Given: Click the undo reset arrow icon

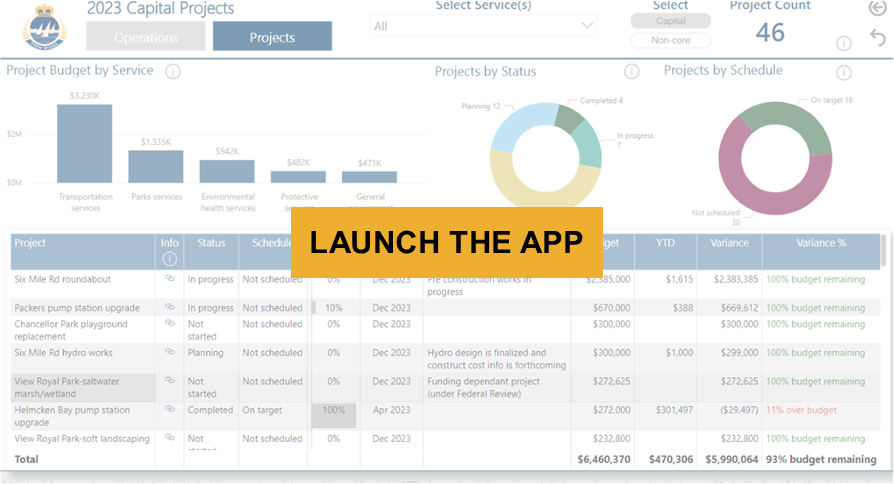Looking at the screenshot, I should (878, 38).
